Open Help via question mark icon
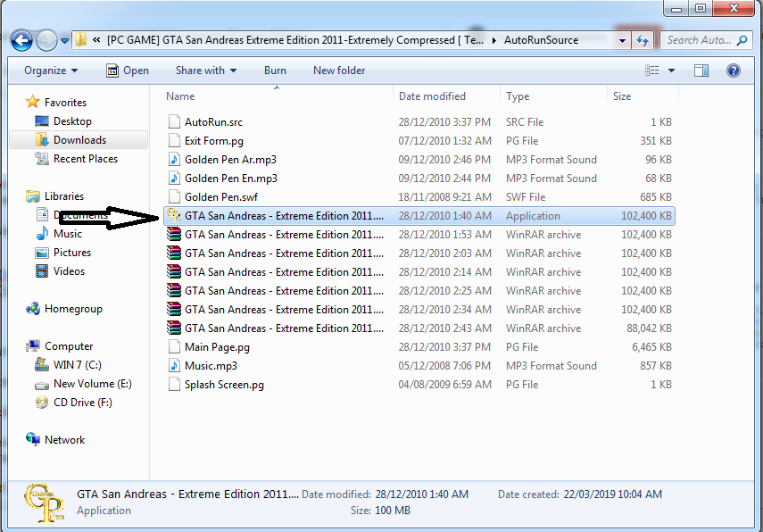763x532 pixels. point(734,71)
